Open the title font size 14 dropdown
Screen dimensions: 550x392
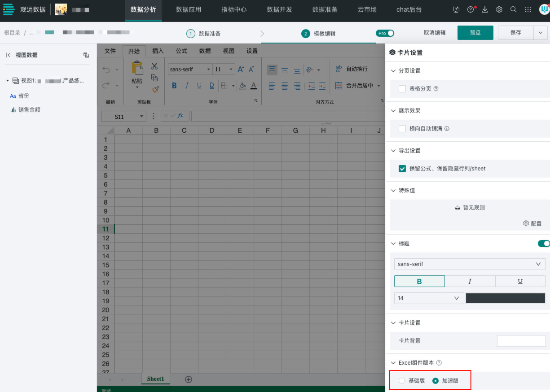coord(429,298)
